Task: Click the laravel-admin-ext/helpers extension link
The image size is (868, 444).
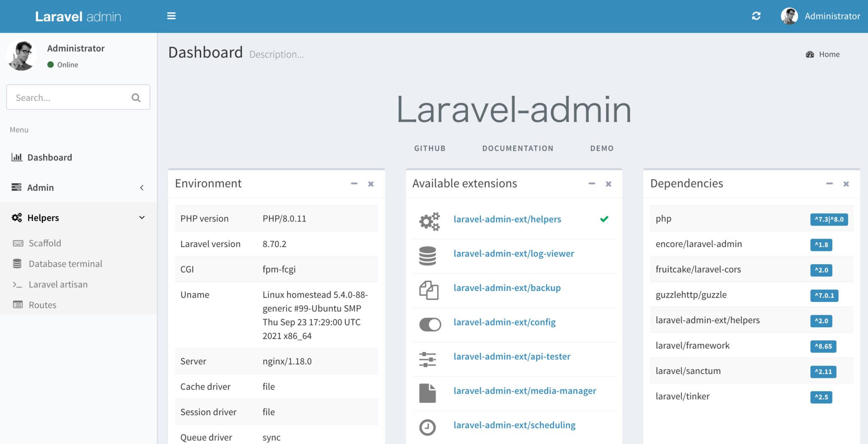Action: click(x=507, y=219)
